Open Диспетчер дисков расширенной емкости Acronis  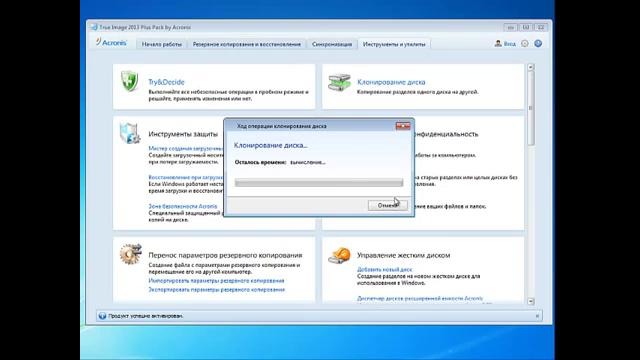[420, 299]
